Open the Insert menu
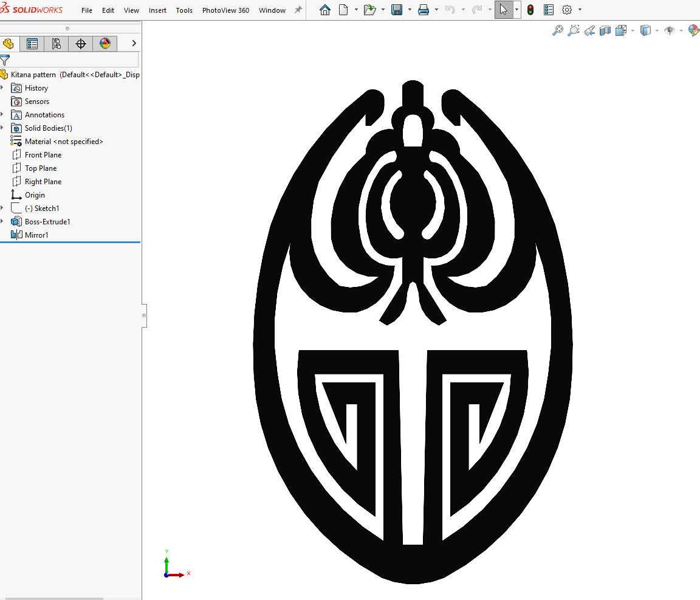The image size is (700, 600). (157, 10)
